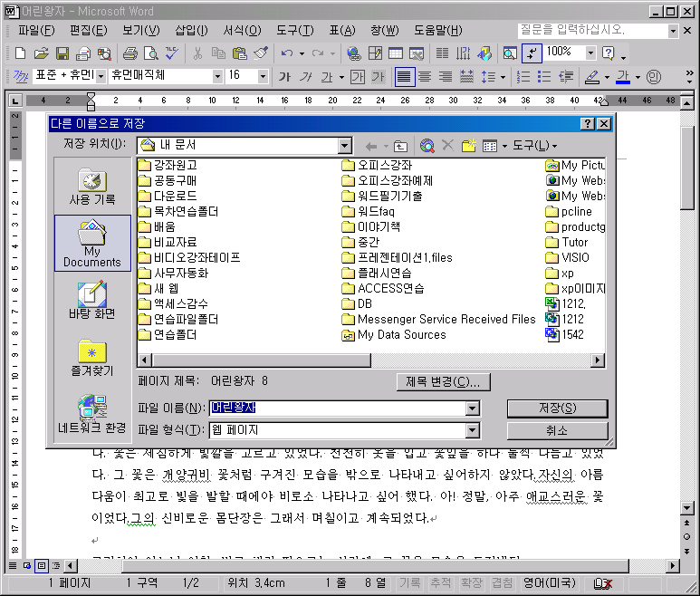This screenshot has width=700, height=596.
Task: Open the font size 16 dropdown
Action: coord(263,76)
